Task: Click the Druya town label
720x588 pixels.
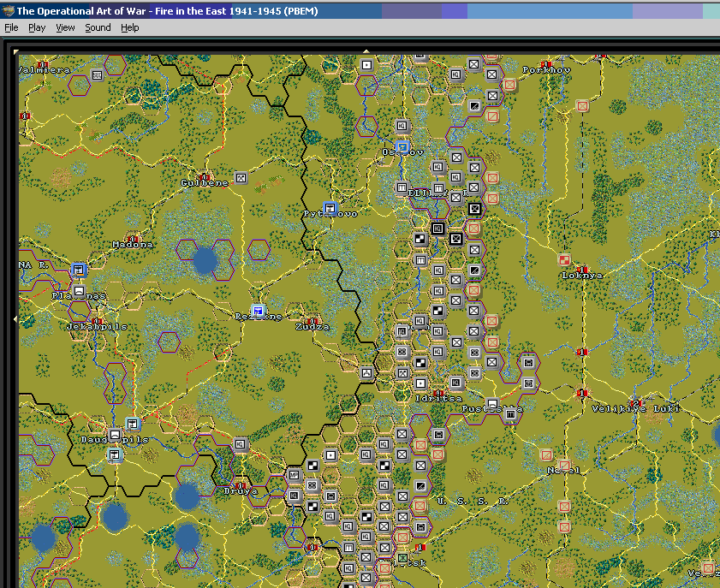Action: 241,491
